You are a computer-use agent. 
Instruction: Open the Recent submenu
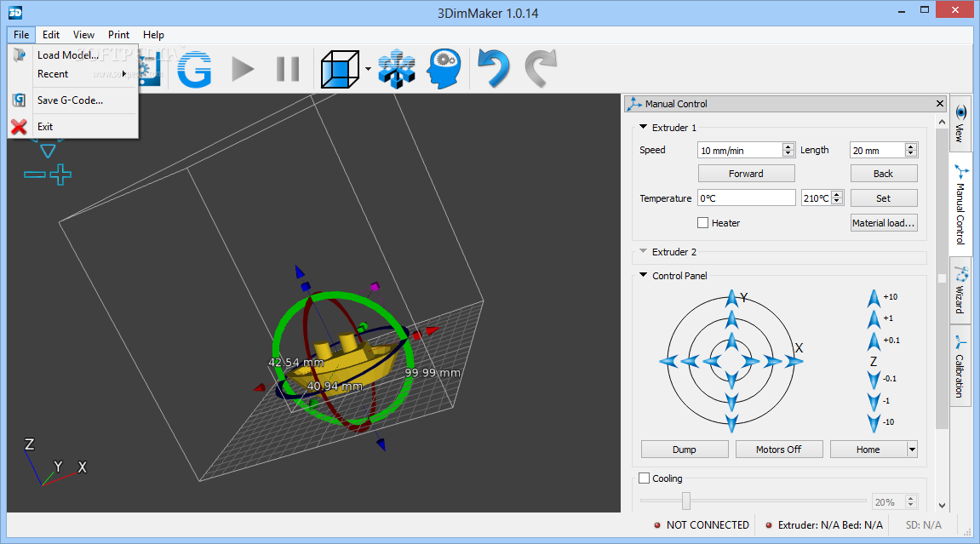click(x=72, y=74)
